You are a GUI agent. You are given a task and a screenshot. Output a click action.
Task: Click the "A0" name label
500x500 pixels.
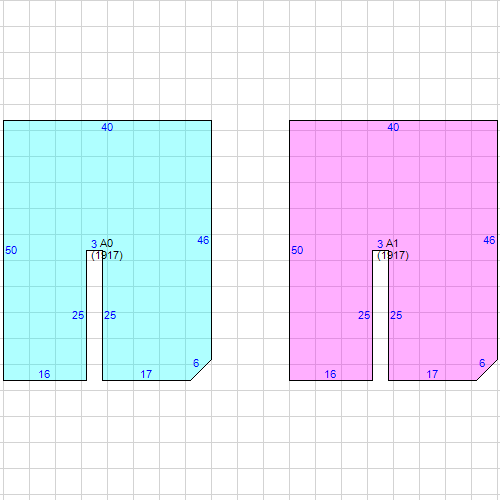click(107, 243)
